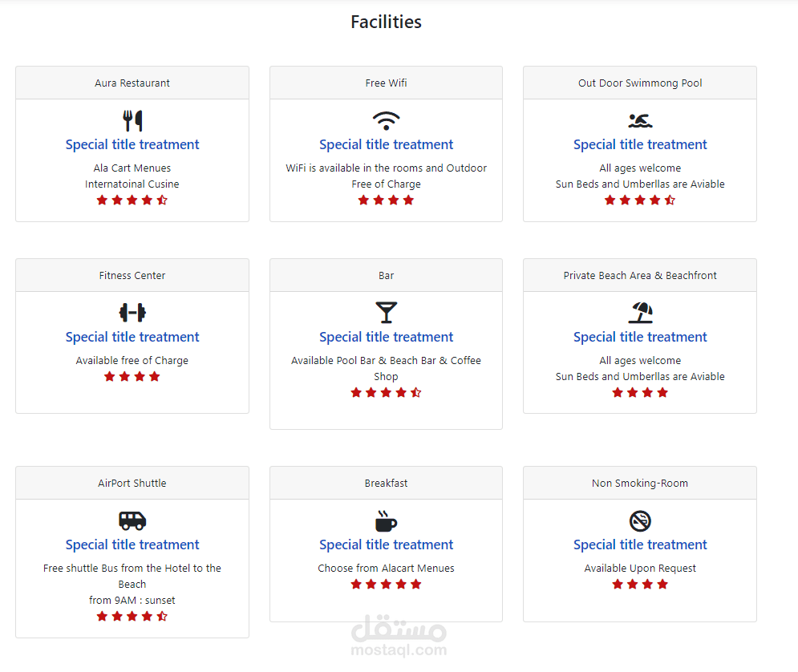This screenshot has height=672, width=798.
Task: Click the Bar card star rating
Action: [386, 393]
